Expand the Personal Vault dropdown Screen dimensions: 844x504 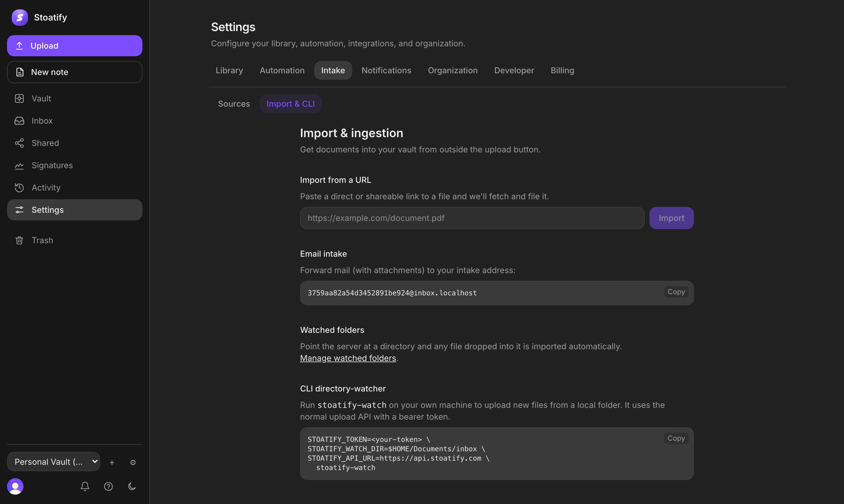click(x=54, y=462)
